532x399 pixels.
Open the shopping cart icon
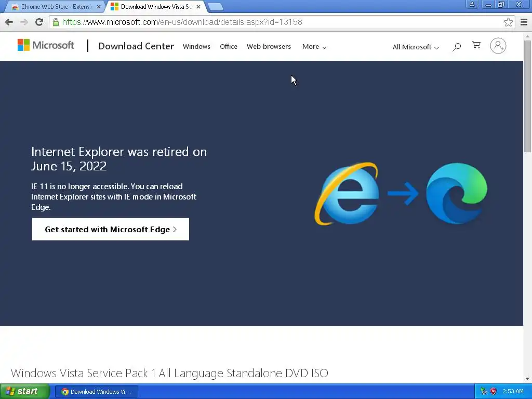point(476,45)
